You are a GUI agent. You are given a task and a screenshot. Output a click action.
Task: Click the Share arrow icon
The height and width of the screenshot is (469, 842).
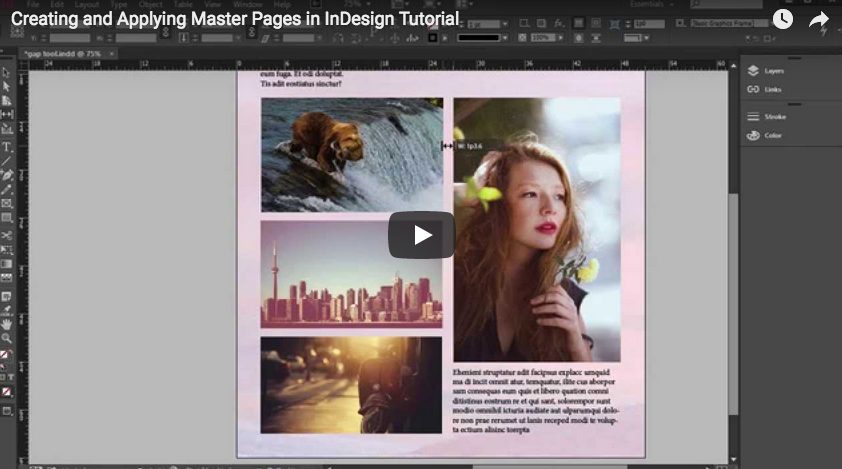(x=819, y=20)
